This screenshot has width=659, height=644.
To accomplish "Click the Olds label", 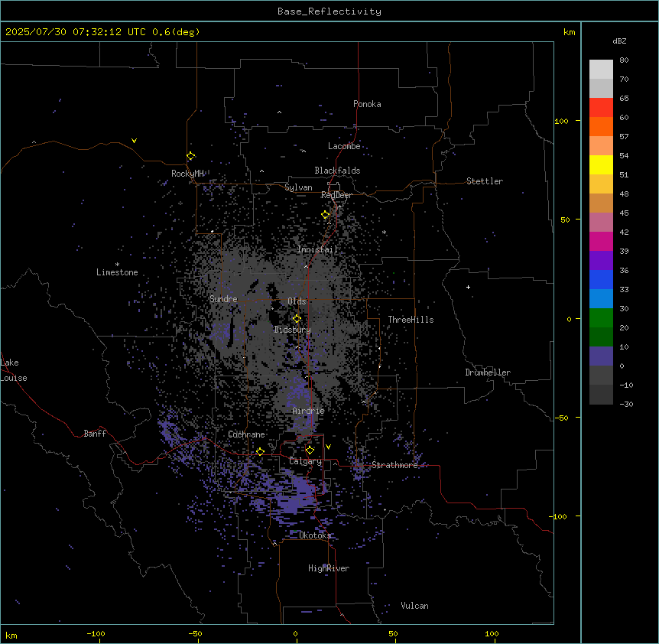I will click(297, 301).
